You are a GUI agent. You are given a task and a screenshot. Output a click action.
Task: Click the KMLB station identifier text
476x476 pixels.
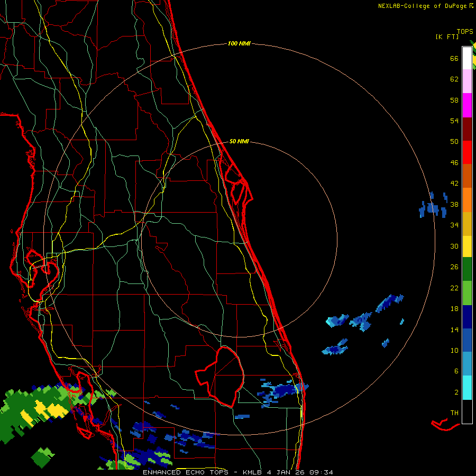253,472
